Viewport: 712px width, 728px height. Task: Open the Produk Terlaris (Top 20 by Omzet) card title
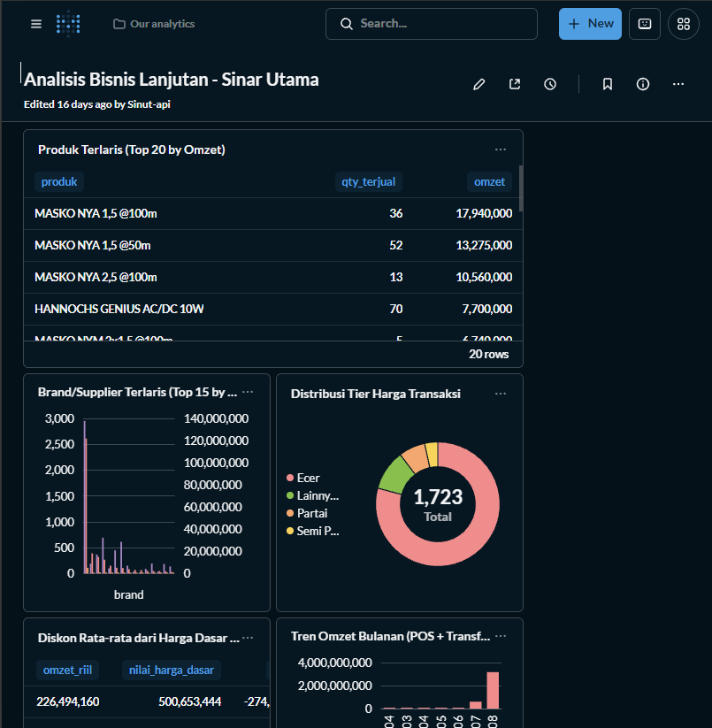coord(132,149)
